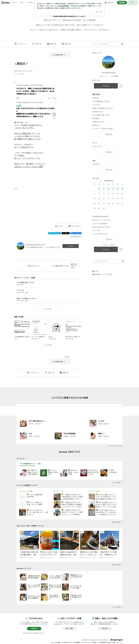Click the ログイン button
139x644 pixels.
click(133, 2)
